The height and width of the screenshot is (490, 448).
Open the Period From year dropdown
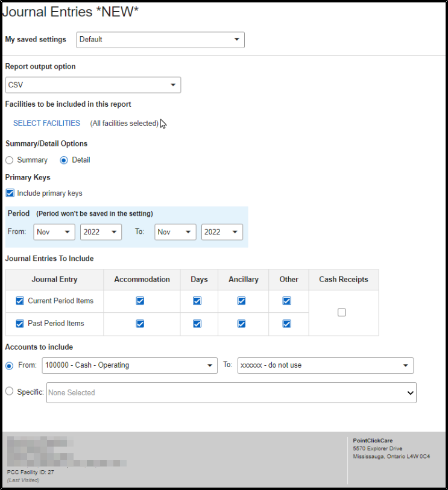(x=101, y=232)
